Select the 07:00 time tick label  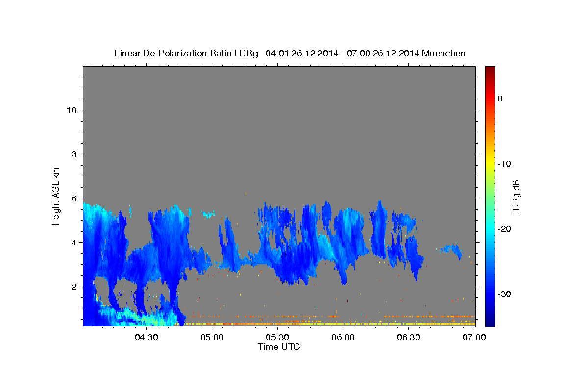(474, 338)
